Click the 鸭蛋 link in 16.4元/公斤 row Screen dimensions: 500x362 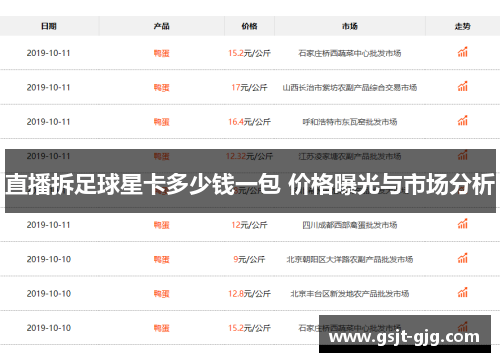[162, 122]
